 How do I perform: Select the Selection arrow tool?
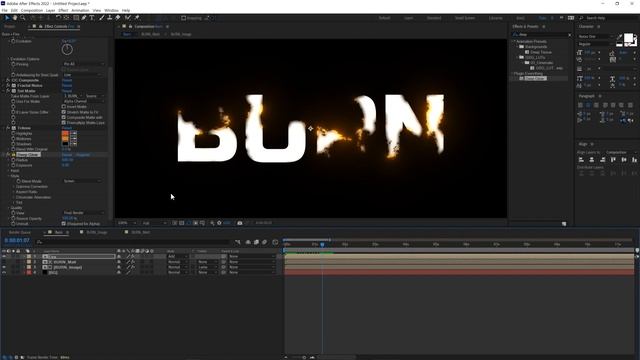(7, 18)
